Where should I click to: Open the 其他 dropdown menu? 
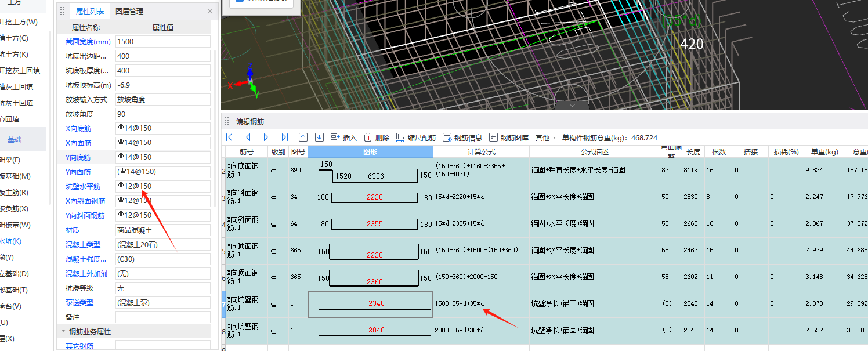(x=545, y=137)
